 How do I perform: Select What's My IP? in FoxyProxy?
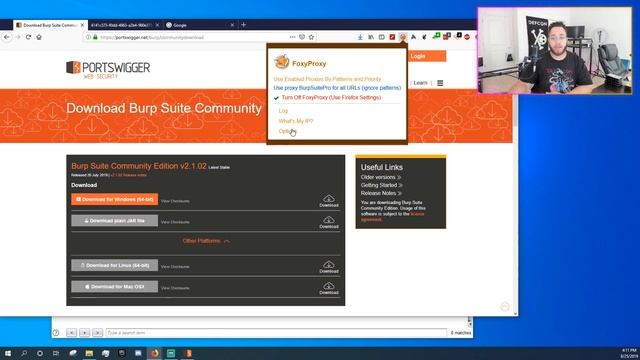pyautogui.click(x=296, y=121)
